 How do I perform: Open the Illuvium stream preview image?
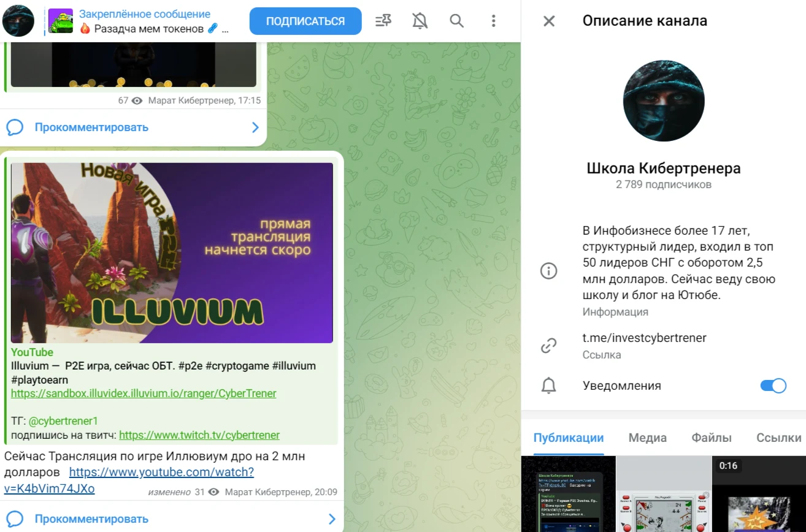coord(172,253)
